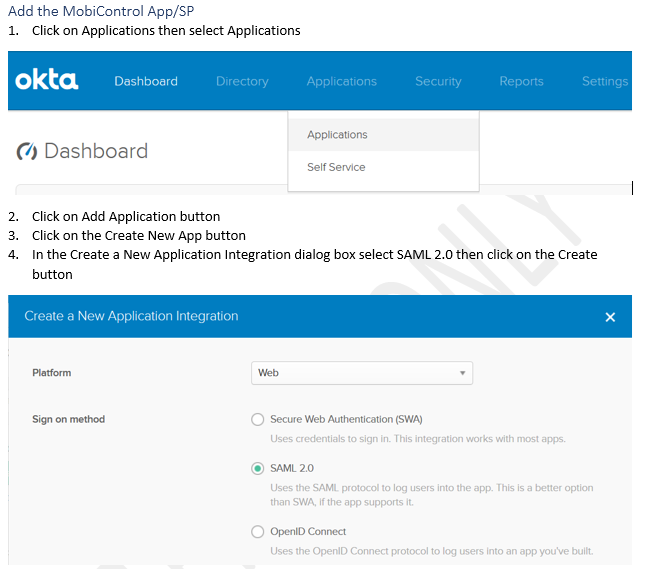Choose Self Service from the submenu
This screenshot has height=569, width=645.
point(336,167)
